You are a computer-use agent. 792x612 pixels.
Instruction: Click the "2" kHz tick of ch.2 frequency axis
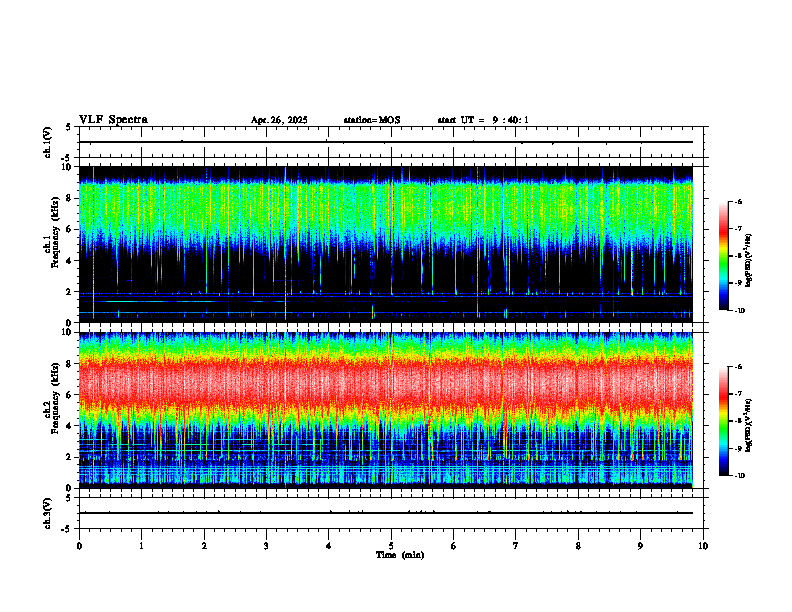tap(69, 457)
